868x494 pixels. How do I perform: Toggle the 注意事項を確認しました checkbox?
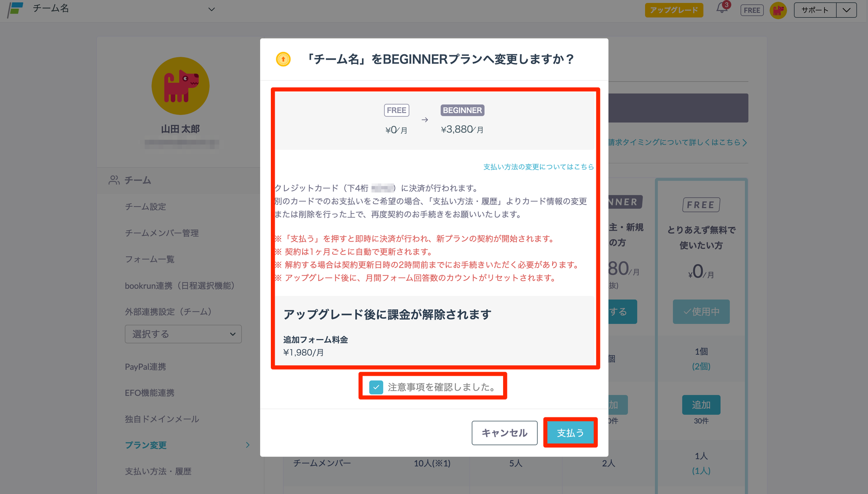(376, 387)
